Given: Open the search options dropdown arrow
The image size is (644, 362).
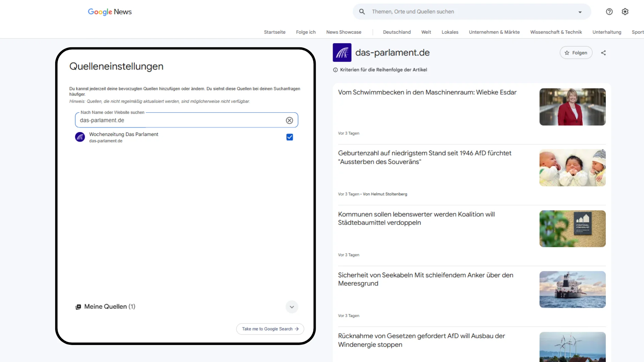Looking at the screenshot, I should click(x=580, y=12).
